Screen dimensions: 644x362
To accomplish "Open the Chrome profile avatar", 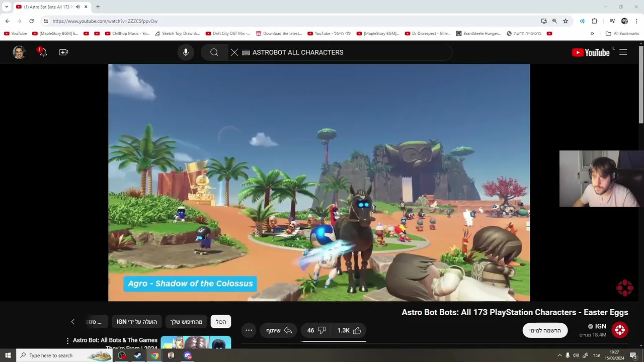I will pyautogui.click(x=624, y=21).
